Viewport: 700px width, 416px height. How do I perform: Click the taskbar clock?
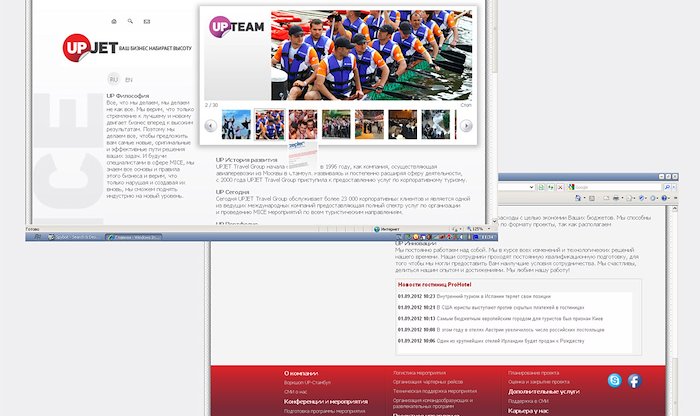(488, 237)
